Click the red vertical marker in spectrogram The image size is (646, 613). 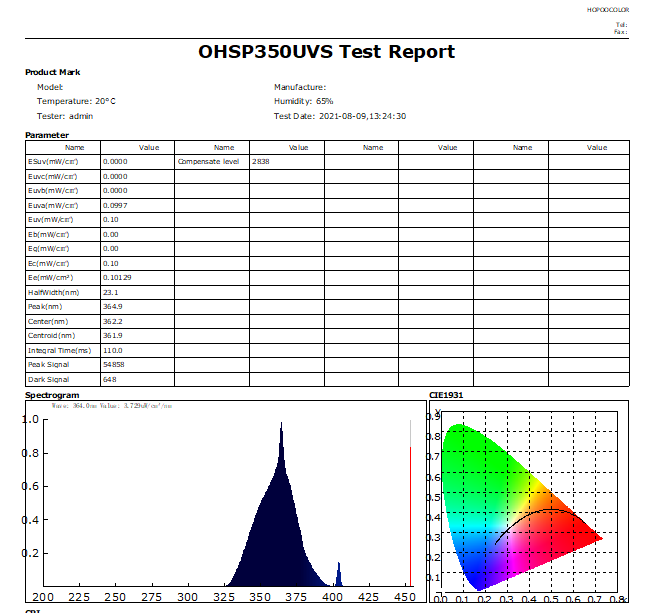(410, 520)
